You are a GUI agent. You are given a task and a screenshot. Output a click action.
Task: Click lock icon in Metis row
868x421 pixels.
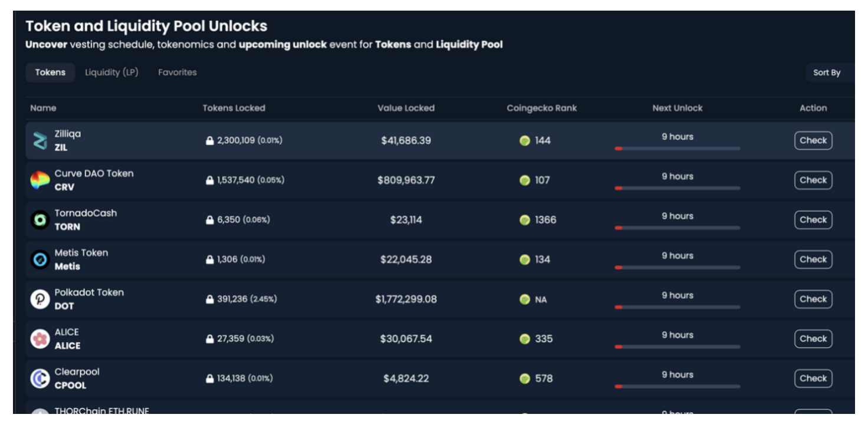[209, 259]
